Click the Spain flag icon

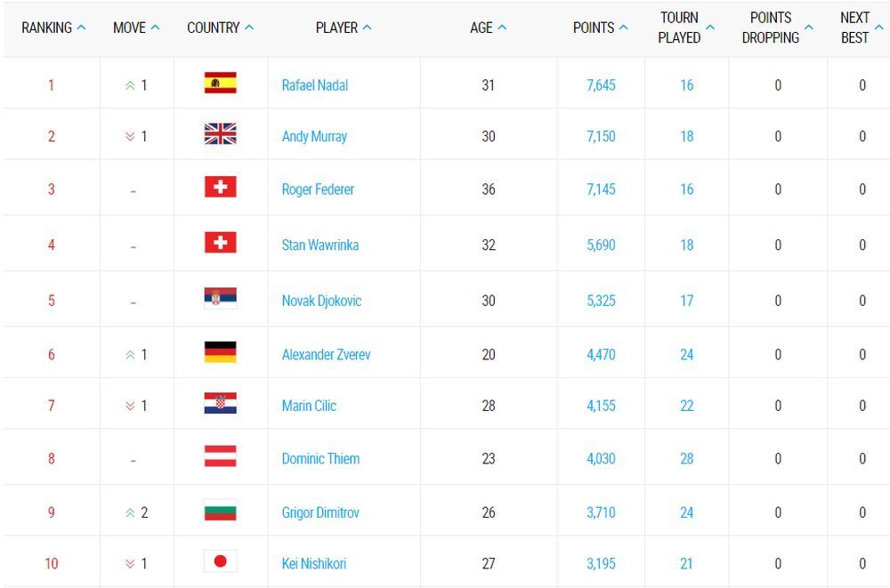[x=220, y=84]
